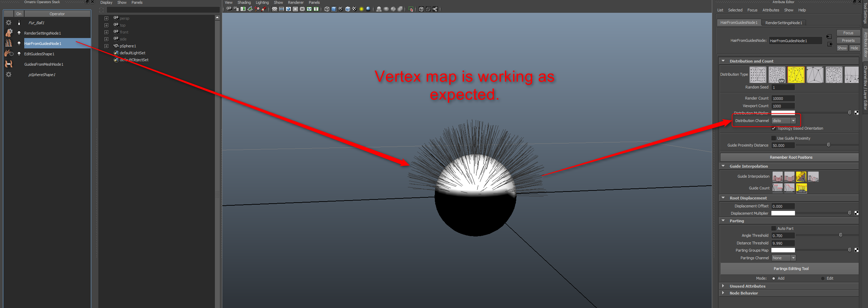Click the GuidesFromMeshNode1 operator icon
Screen dimensions: 868x308
9,64
